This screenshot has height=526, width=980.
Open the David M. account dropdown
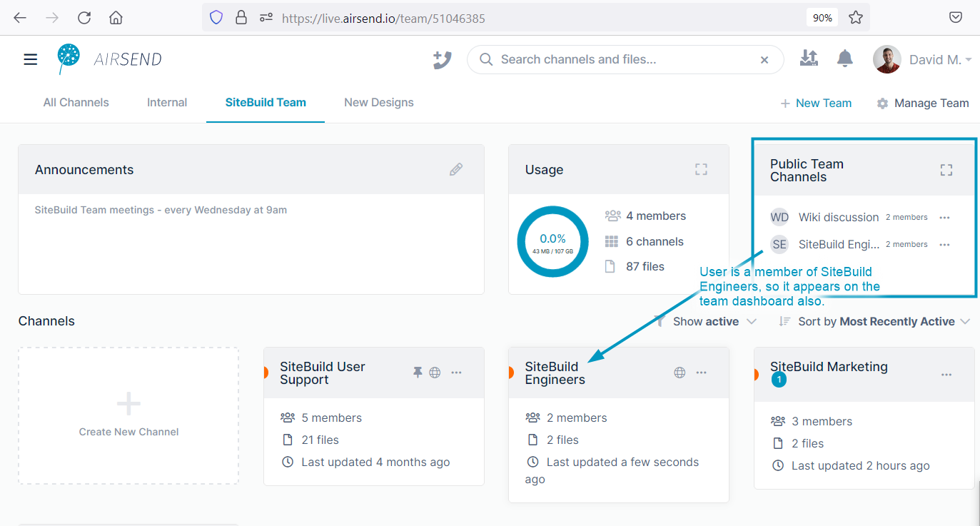click(940, 60)
